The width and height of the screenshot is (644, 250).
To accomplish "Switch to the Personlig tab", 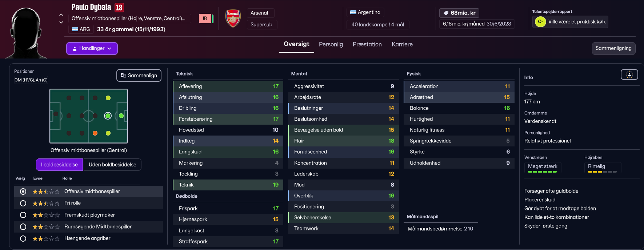I will pos(331,44).
